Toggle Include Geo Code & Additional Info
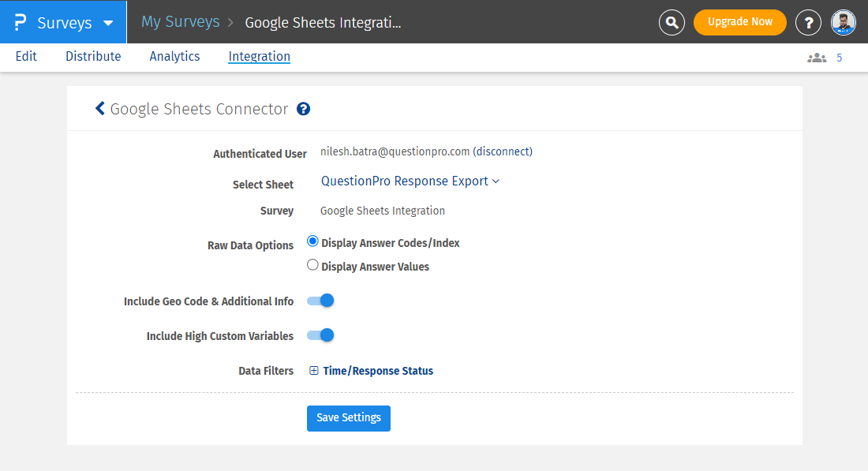The image size is (868, 471). coord(321,301)
